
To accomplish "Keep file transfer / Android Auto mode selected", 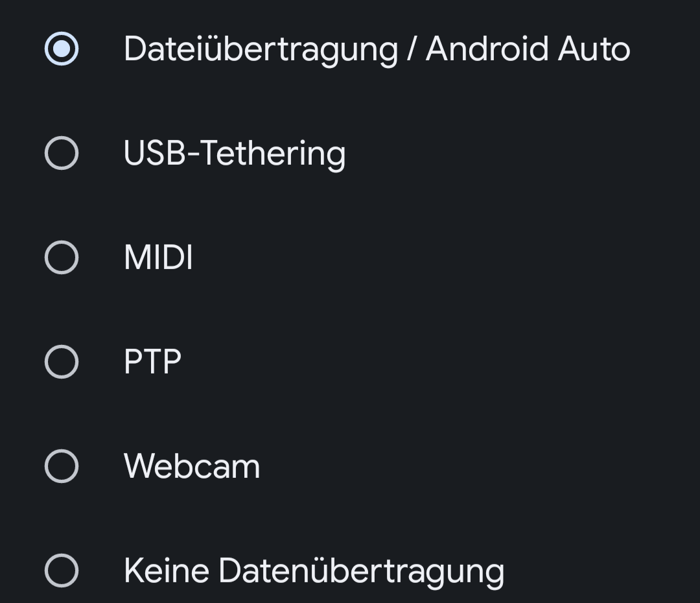I will [x=62, y=49].
